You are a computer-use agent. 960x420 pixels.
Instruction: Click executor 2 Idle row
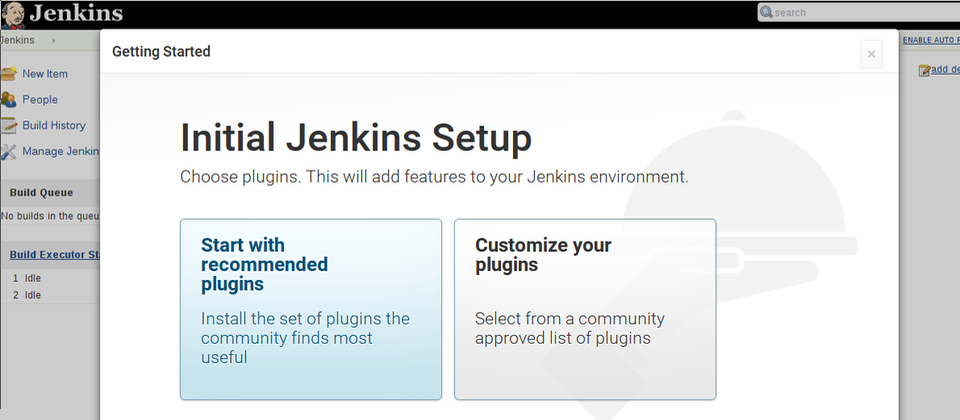tap(50, 294)
